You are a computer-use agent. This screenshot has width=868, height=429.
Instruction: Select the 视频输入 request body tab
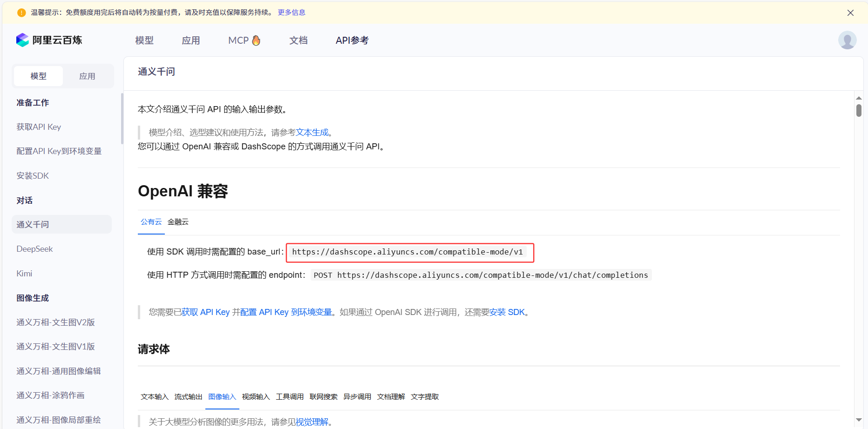click(x=256, y=397)
